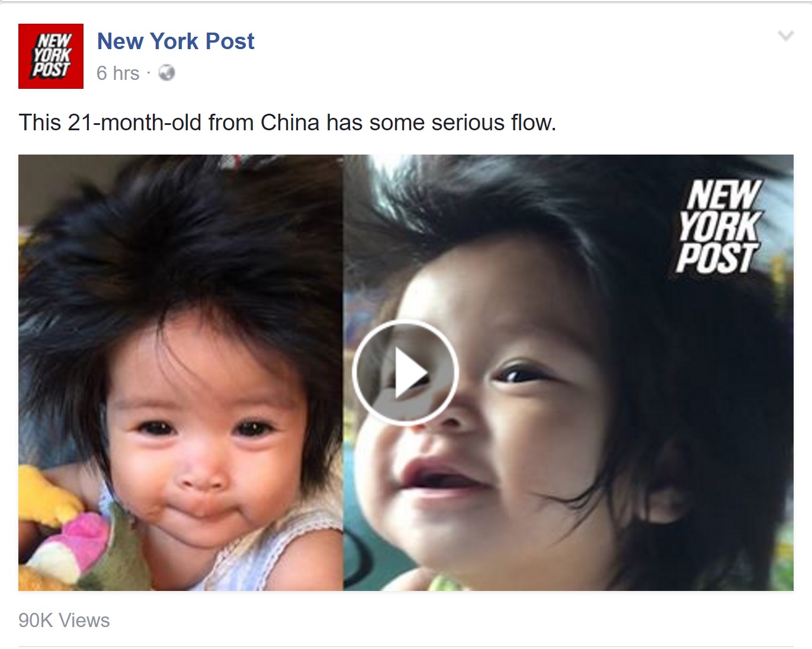Select the right smiling baby photo
The image size is (812, 649).
coord(569,372)
